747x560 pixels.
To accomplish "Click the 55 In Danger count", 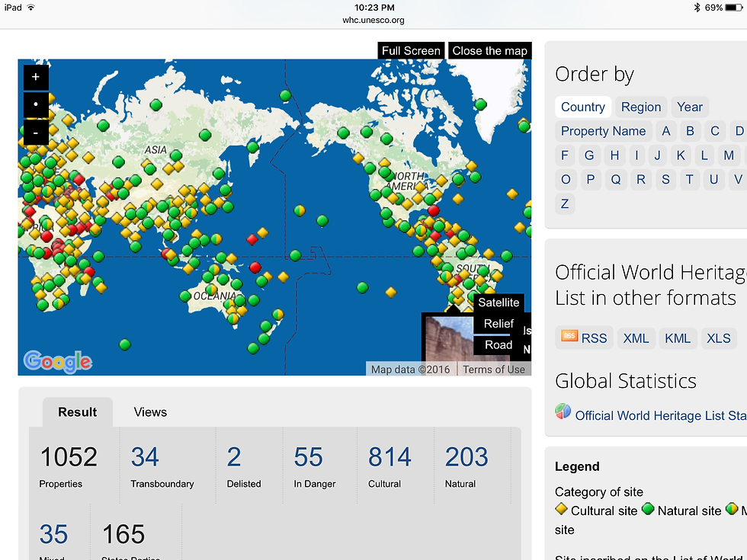I will 308,457.
